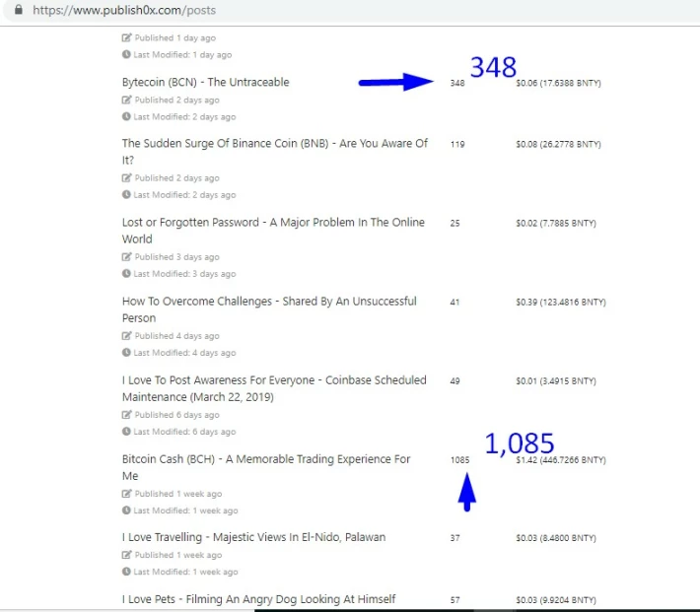Click the edit icon beside Published 3 days ago
This screenshot has height=612, width=700.
click(127, 256)
